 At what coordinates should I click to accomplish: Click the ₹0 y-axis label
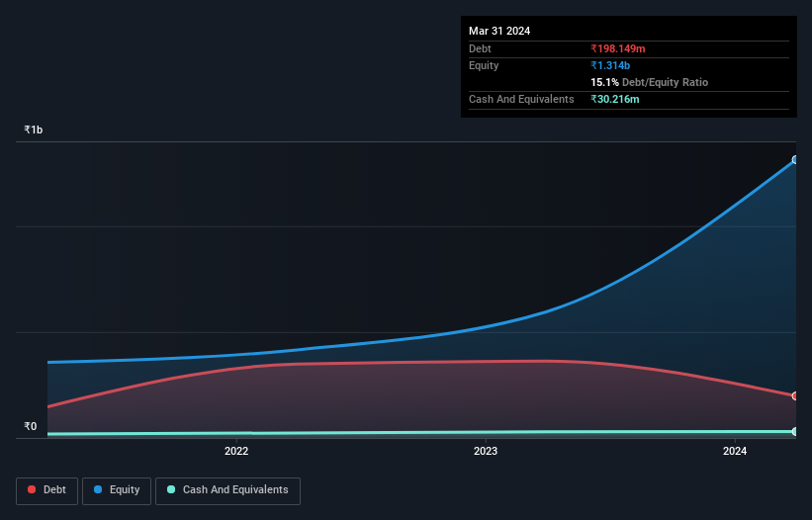click(x=30, y=426)
